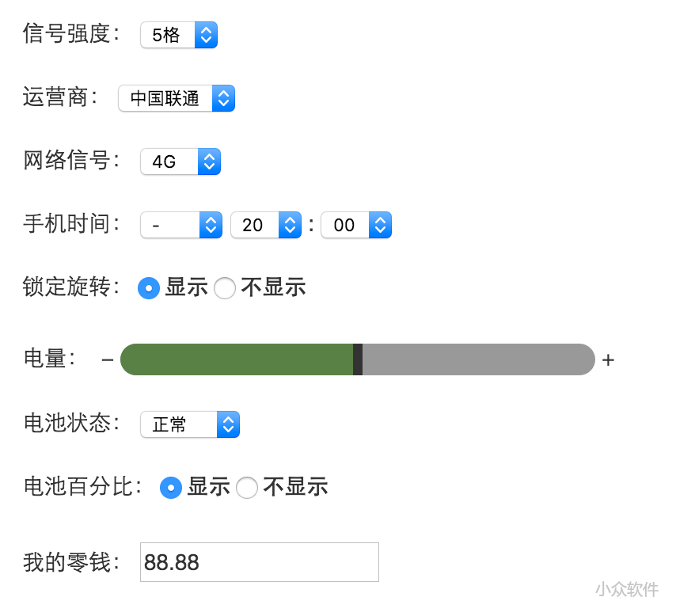Open the 电池状态 dropdown showing 正常

click(190, 424)
